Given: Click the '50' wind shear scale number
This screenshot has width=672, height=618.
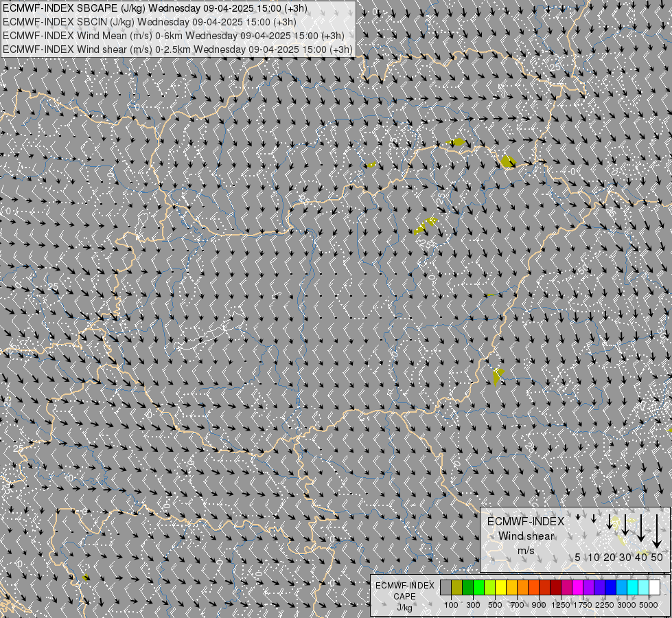Looking at the screenshot, I should (657, 557).
